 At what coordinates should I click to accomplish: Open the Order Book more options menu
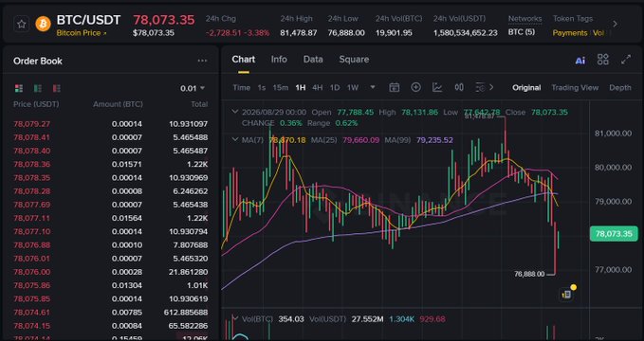(202, 61)
